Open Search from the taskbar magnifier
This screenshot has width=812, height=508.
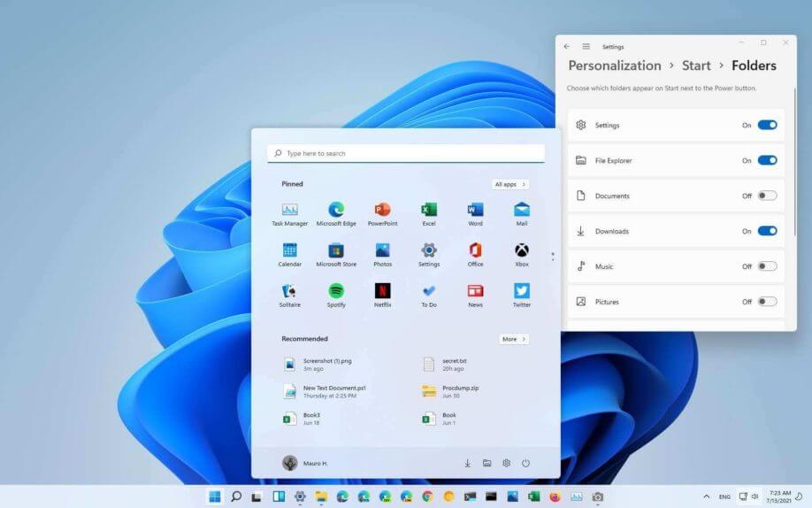pos(235,496)
